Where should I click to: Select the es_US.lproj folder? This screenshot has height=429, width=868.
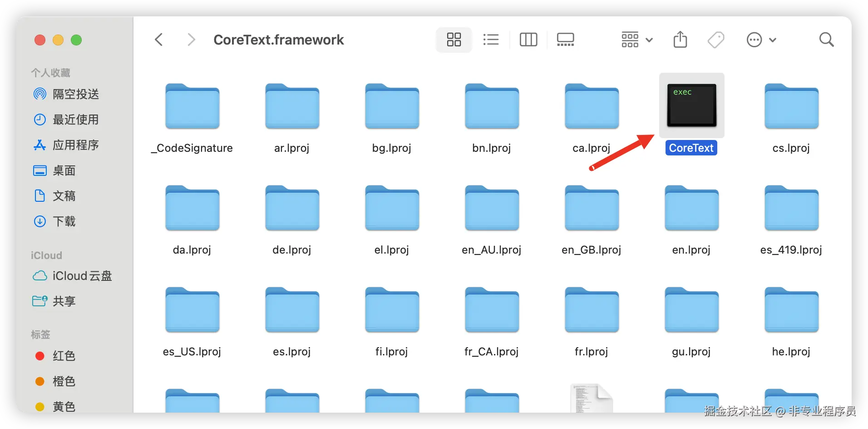[x=192, y=310]
